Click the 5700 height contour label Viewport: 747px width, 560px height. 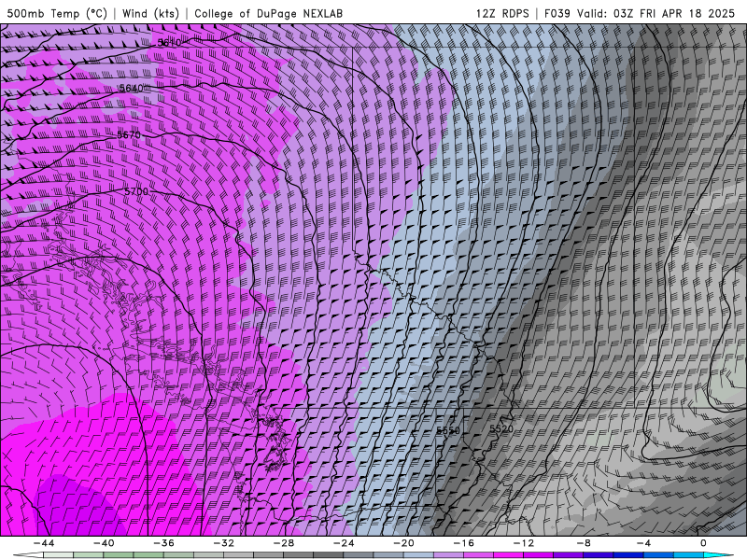(136, 191)
